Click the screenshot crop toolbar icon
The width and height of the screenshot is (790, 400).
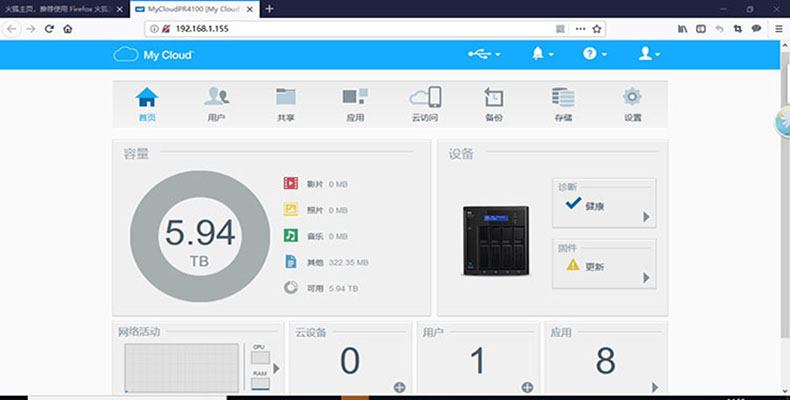738,29
